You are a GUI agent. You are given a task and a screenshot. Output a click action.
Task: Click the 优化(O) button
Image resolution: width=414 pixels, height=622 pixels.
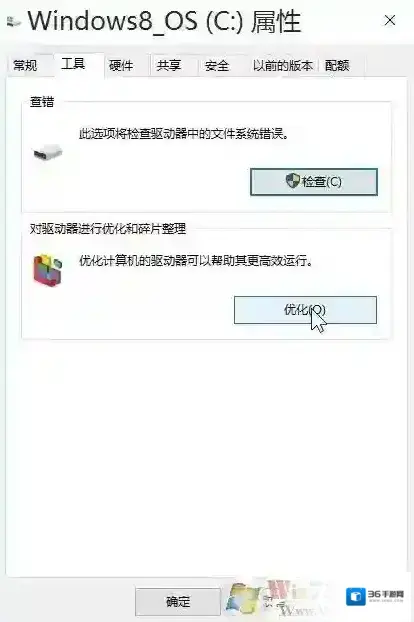pyautogui.click(x=305, y=310)
